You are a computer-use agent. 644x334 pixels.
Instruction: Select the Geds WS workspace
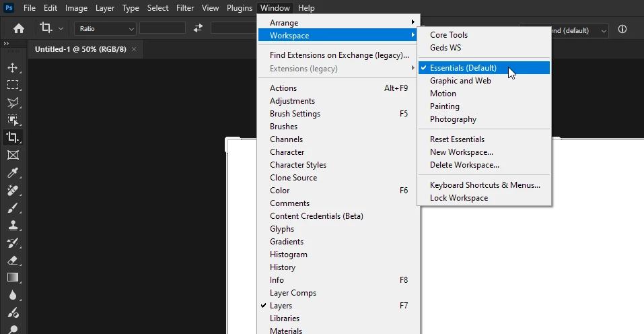(484, 48)
